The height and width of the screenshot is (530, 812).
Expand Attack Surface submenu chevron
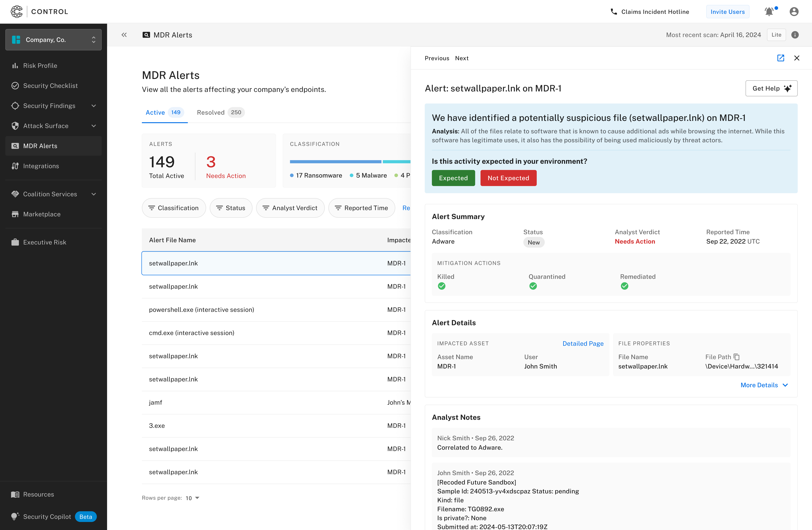(x=94, y=126)
